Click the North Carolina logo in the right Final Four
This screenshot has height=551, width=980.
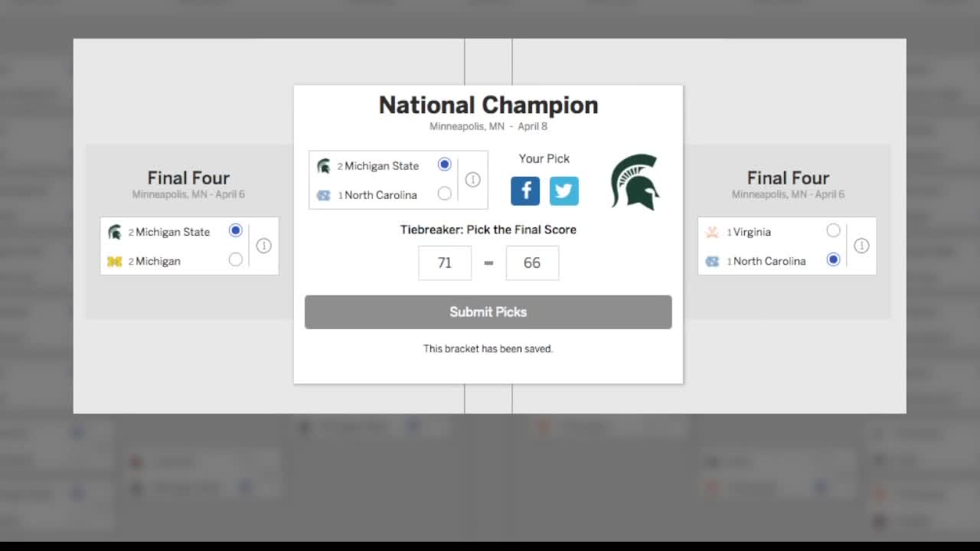[x=713, y=260]
